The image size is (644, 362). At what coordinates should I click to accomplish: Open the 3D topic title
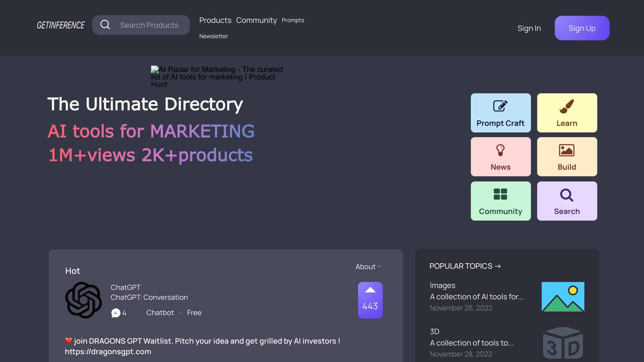coord(435,331)
